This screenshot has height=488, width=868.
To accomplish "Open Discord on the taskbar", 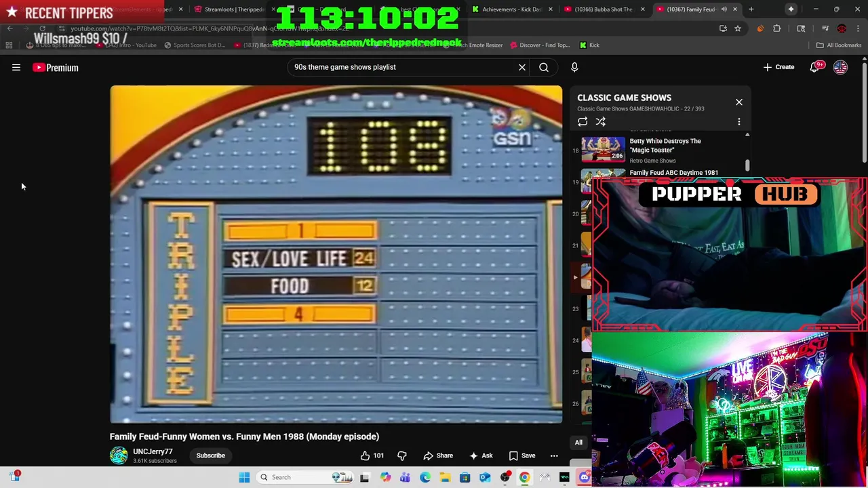I will 585,477.
